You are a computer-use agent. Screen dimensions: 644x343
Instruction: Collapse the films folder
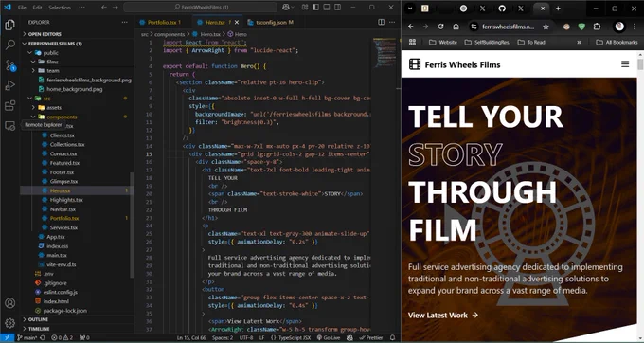click(52, 62)
